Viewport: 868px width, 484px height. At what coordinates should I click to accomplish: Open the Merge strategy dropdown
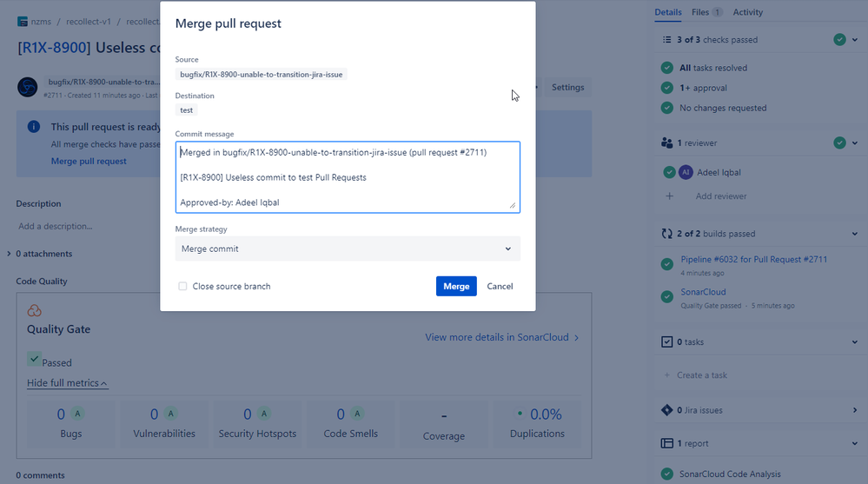pyautogui.click(x=348, y=249)
